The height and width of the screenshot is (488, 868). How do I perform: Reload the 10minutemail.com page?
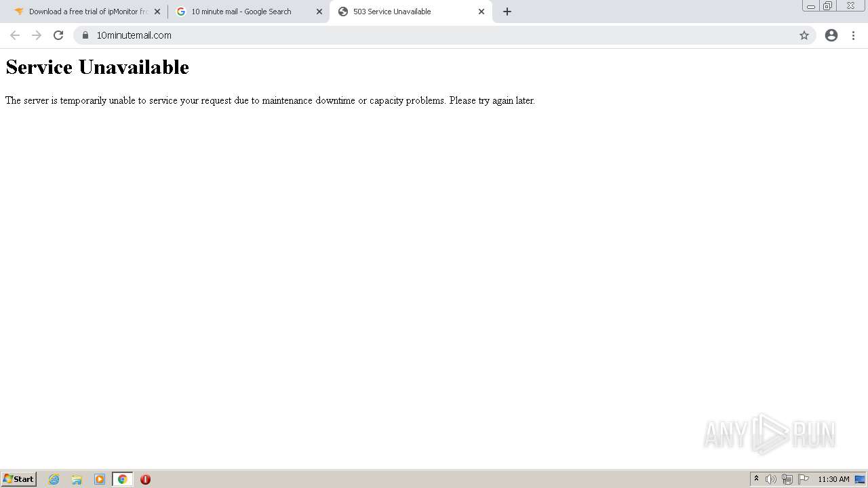(x=58, y=35)
